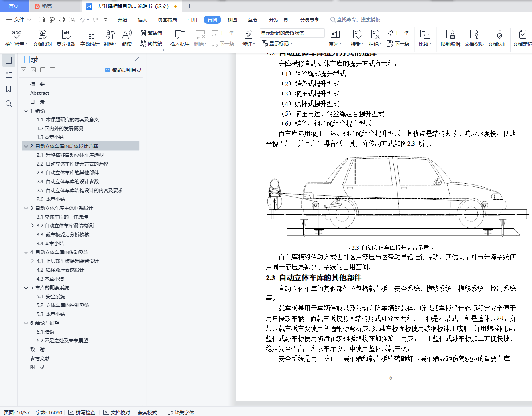
Task: Open a new tab with the plus button
Action: pyautogui.click(x=189, y=6)
